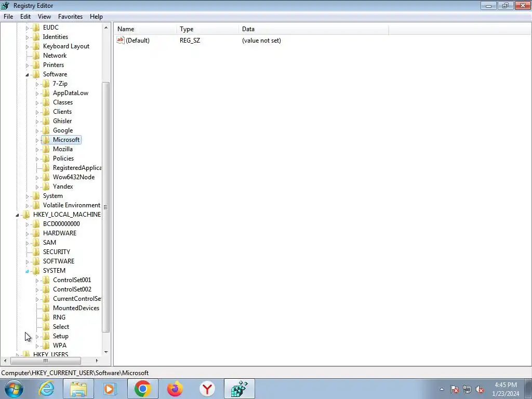Select the HKEY_USERS hive
The width and height of the screenshot is (532, 399).
(x=50, y=354)
